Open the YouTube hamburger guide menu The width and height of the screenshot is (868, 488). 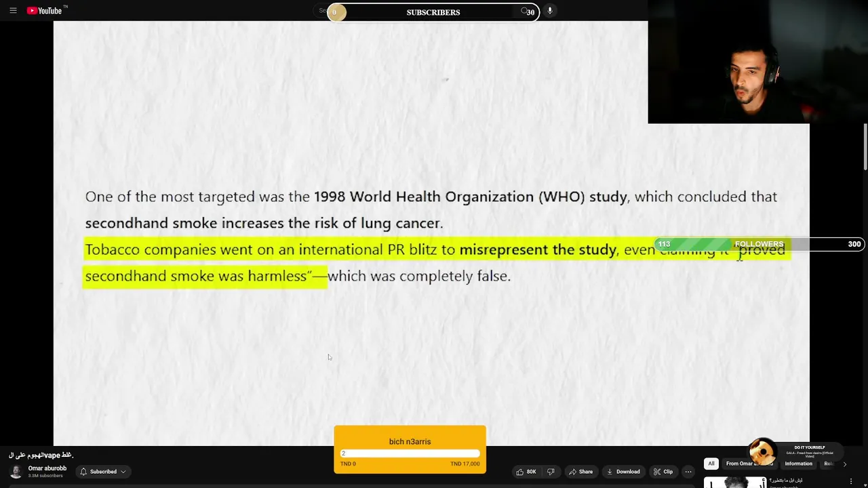(13, 10)
